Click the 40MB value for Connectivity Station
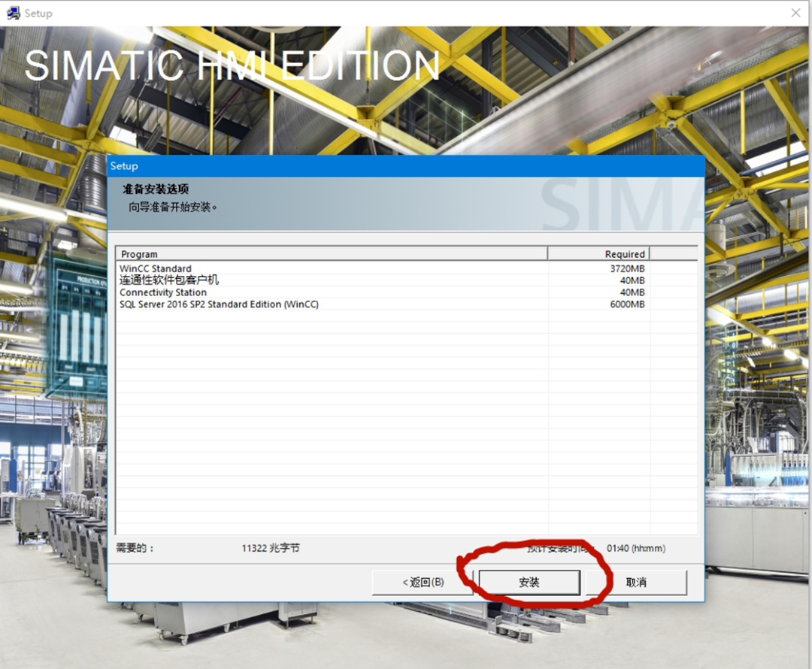This screenshot has height=669, width=812. tap(632, 292)
